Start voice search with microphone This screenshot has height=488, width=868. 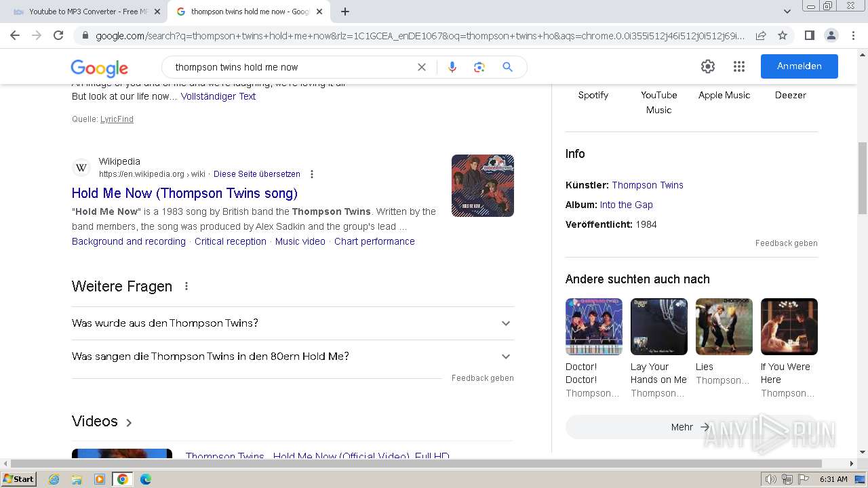point(452,67)
